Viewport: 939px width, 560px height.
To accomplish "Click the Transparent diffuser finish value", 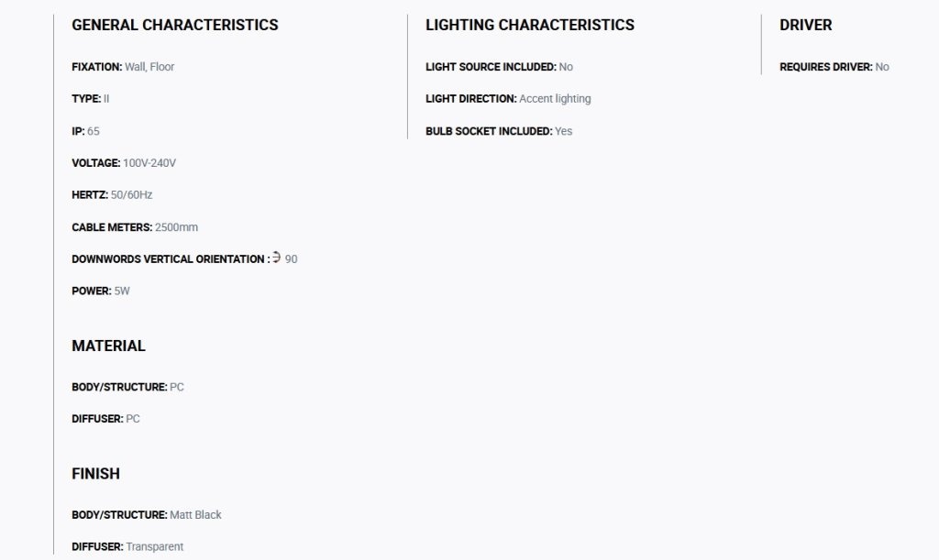I will coord(154,547).
